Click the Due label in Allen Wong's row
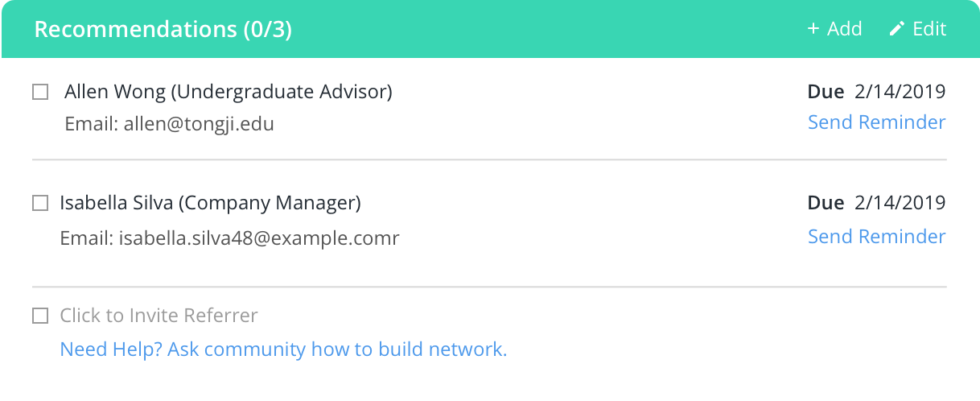Viewport: 980px width, 401px height. 826,92
